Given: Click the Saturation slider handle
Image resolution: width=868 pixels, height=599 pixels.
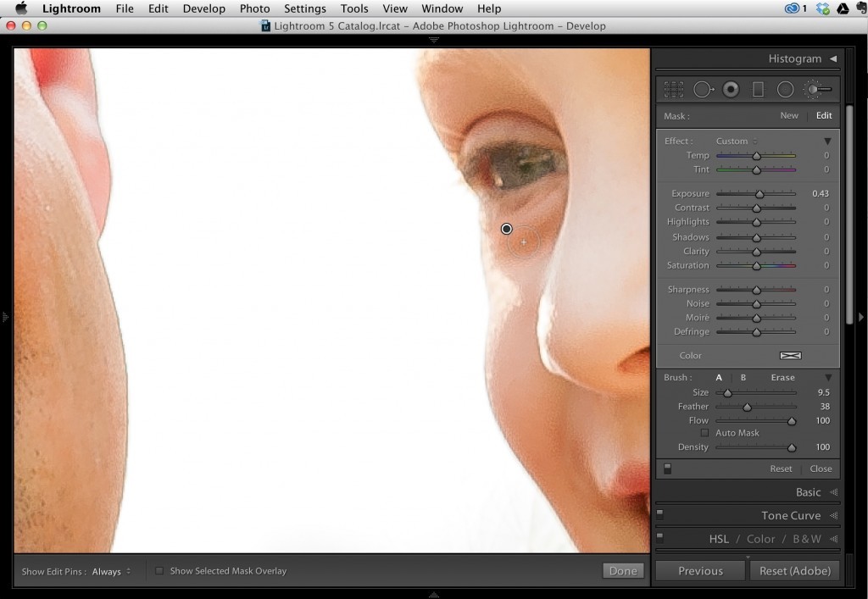Looking at the screenshot, I should (756, 266).
